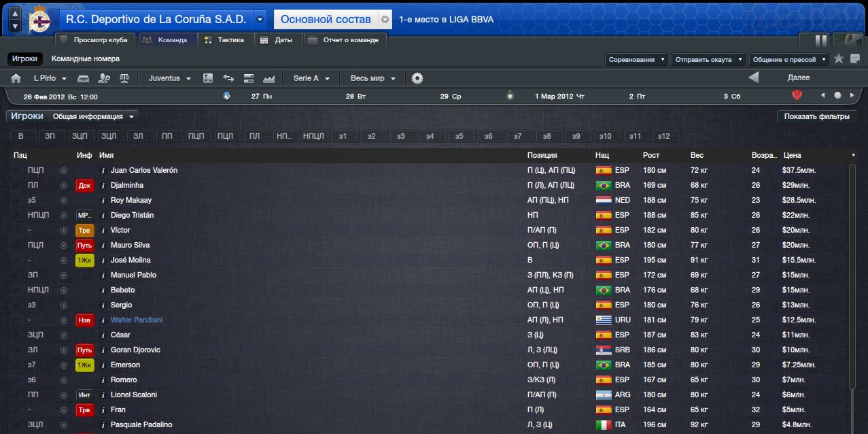
Task: Toggle selection circle for Roy Makaay
Action: click(64, 200)
